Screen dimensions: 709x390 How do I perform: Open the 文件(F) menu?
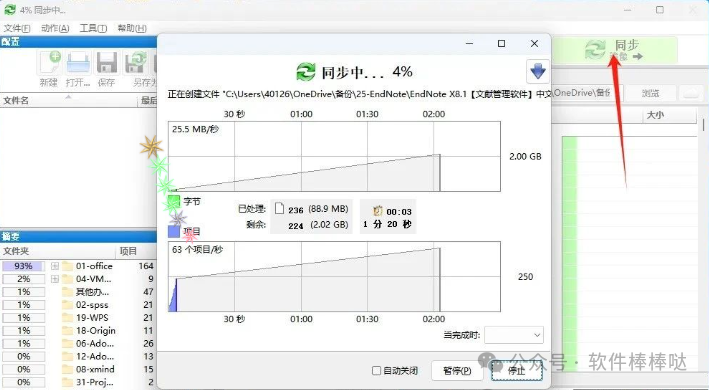[17, 28]
